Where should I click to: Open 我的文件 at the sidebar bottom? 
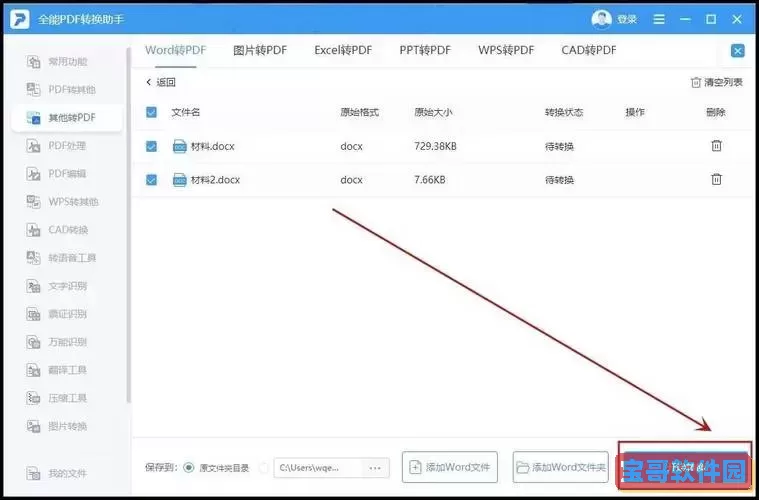click(x=57, y=473)
